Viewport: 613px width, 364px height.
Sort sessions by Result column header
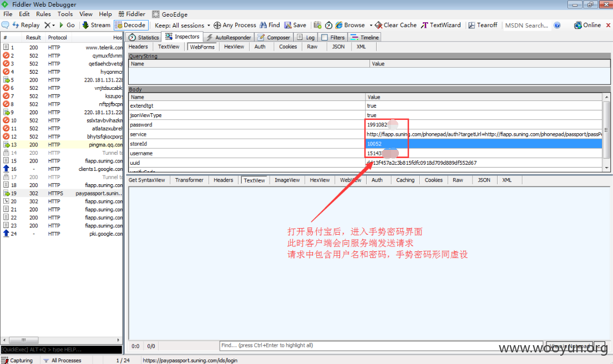coord(33,38)
